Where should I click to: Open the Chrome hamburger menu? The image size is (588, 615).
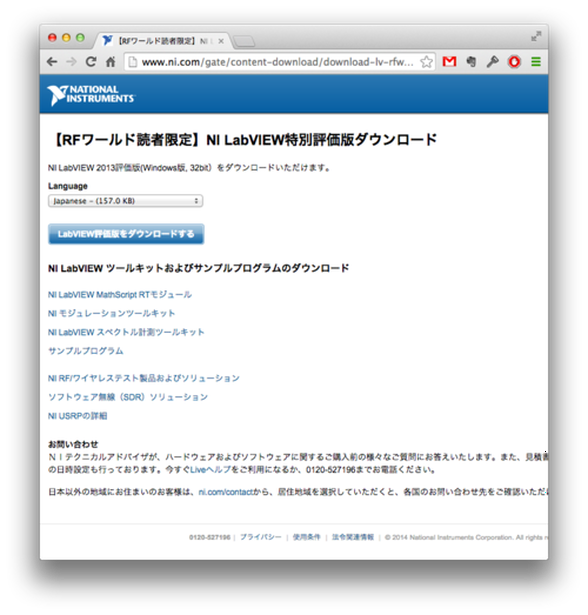tap(536, 62)
